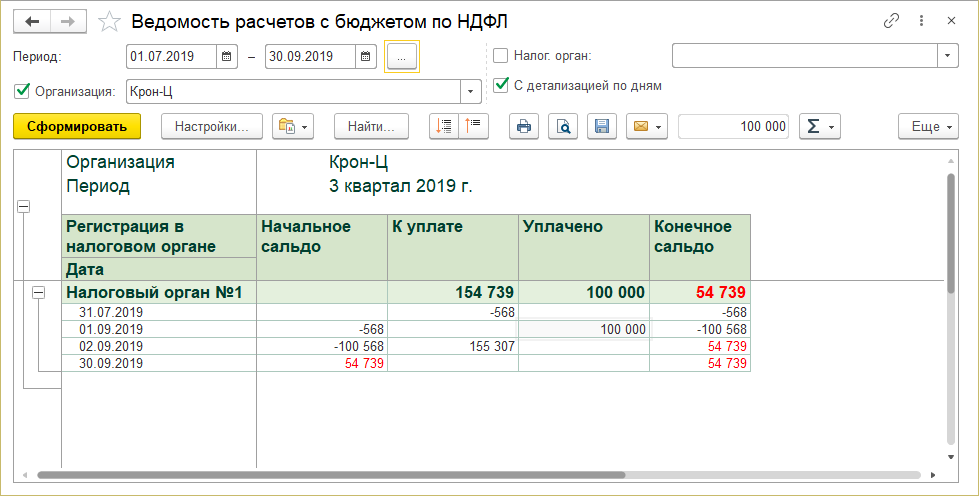
Task: Open the Еще menu
Action: tap(928, 126)
